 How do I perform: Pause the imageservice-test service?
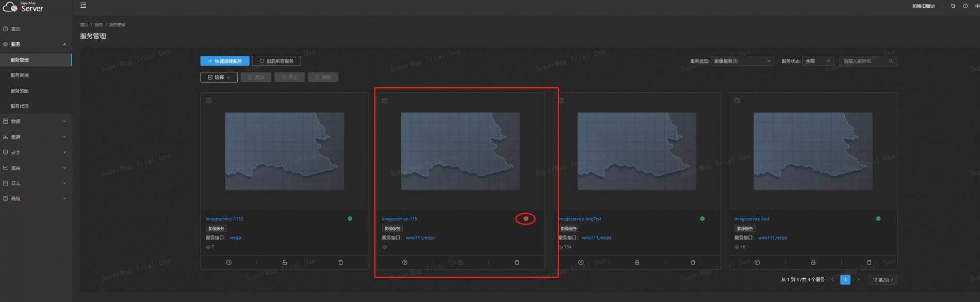(757, 262)
